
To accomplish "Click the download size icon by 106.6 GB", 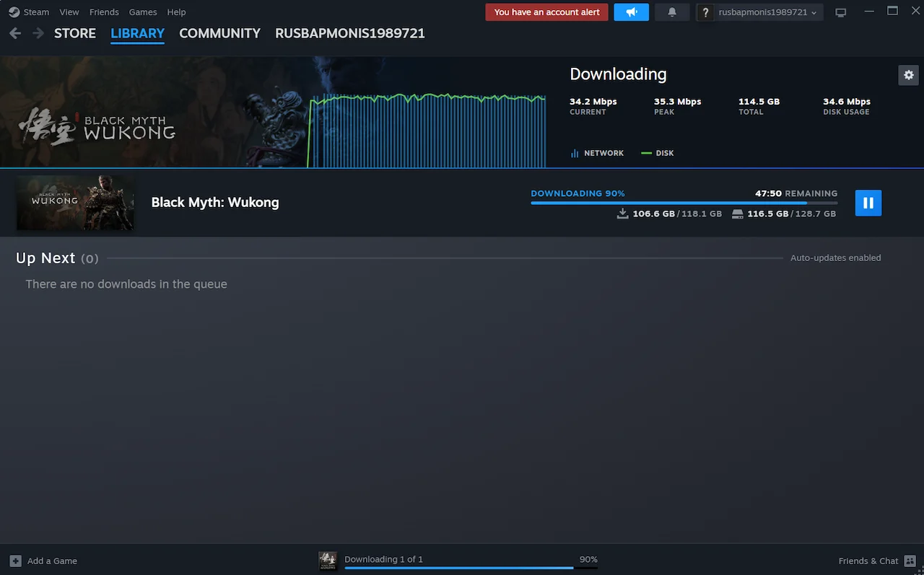I will (622, 214).
